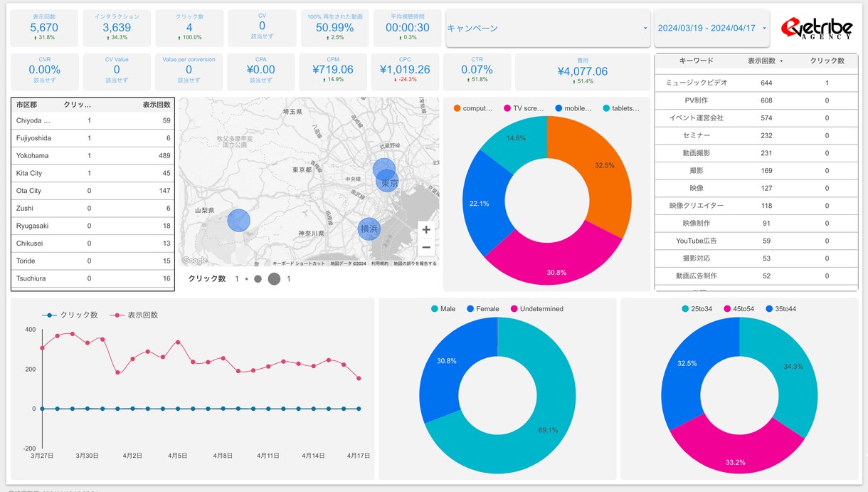This screenshot has width=868, height=492.
Task: Open the 利用規約 link on the map
Action: coord(379,263)
